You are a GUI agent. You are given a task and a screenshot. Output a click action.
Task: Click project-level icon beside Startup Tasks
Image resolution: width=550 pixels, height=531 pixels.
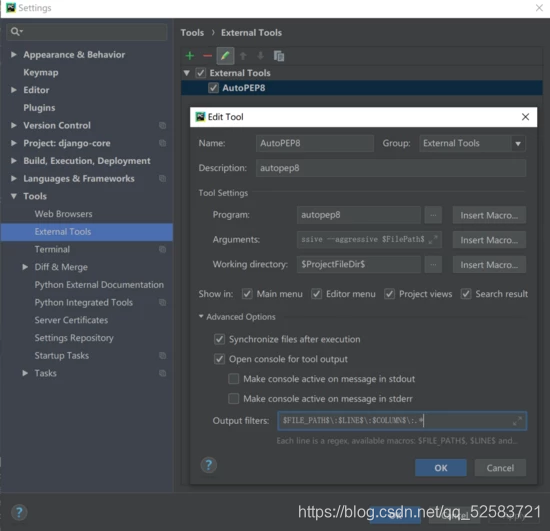(162, 356)
